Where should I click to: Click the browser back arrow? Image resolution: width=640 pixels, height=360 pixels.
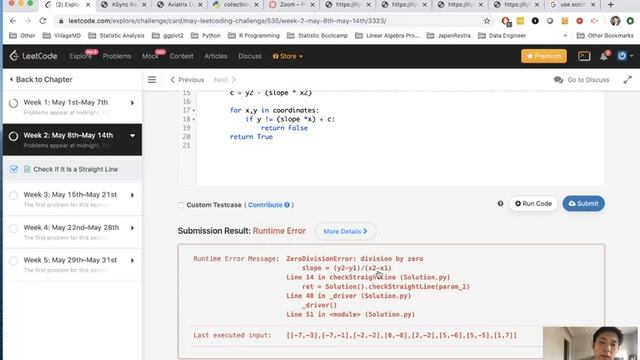pos(13,21)
